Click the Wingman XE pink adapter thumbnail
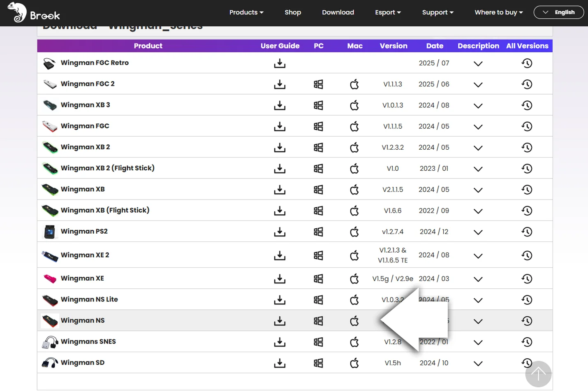This screenshot has height=392, width=588. (x=50, y=278)
